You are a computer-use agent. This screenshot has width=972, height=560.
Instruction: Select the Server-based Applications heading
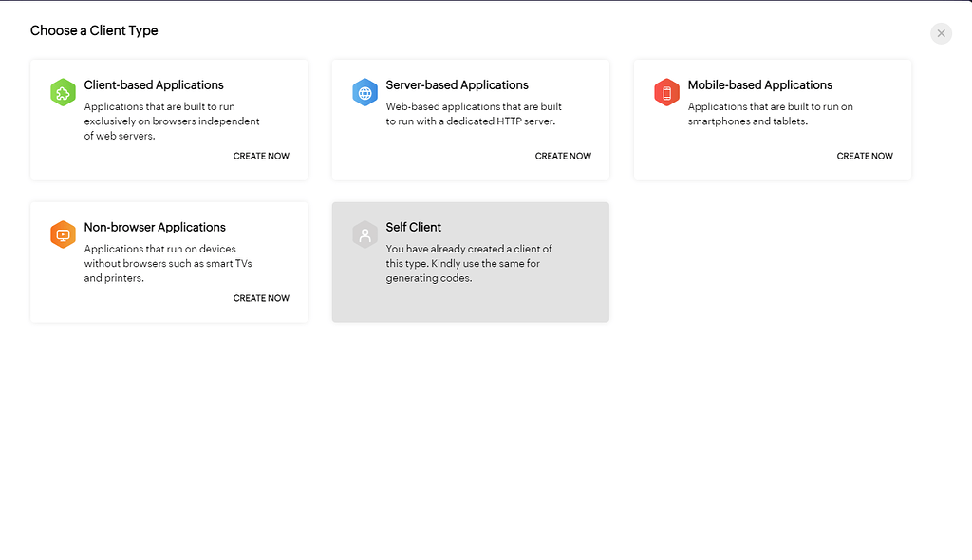pyautogui.click(x=457, y=85)
